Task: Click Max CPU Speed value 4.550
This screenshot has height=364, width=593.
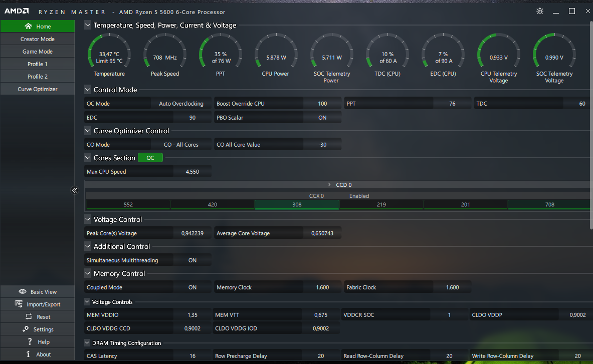Action: pos(192,171)
